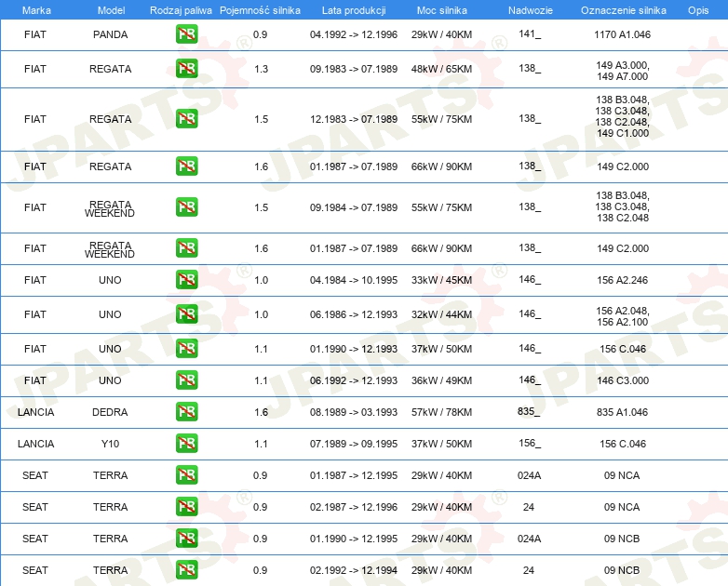
Task: Select engine code 146 C3.000
Action: 623,380
